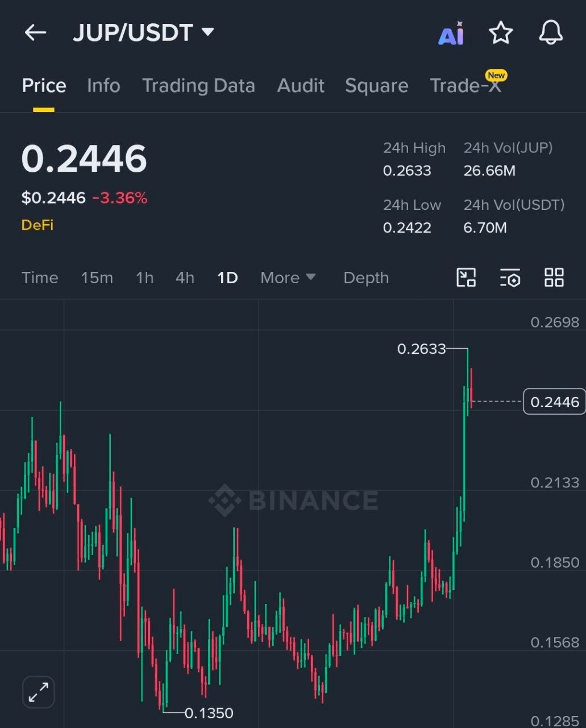The height and width of the screenshot is (728, 586).
Task: Switch to the Price tab
Action: pos(44,86)
